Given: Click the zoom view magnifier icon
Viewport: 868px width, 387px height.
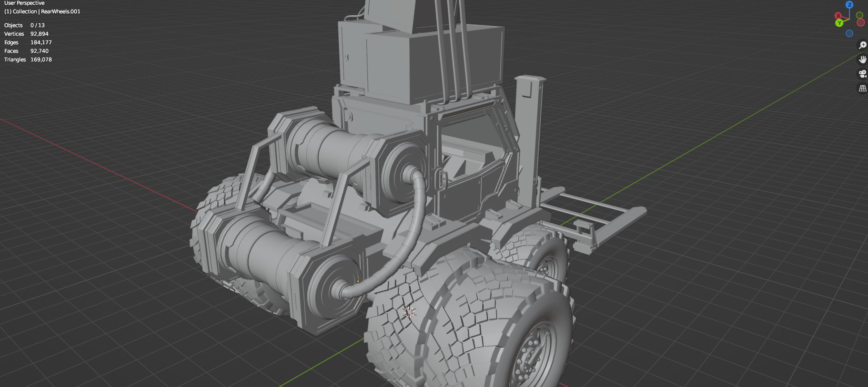Looking at the screenshot, I should pos(862,45).
